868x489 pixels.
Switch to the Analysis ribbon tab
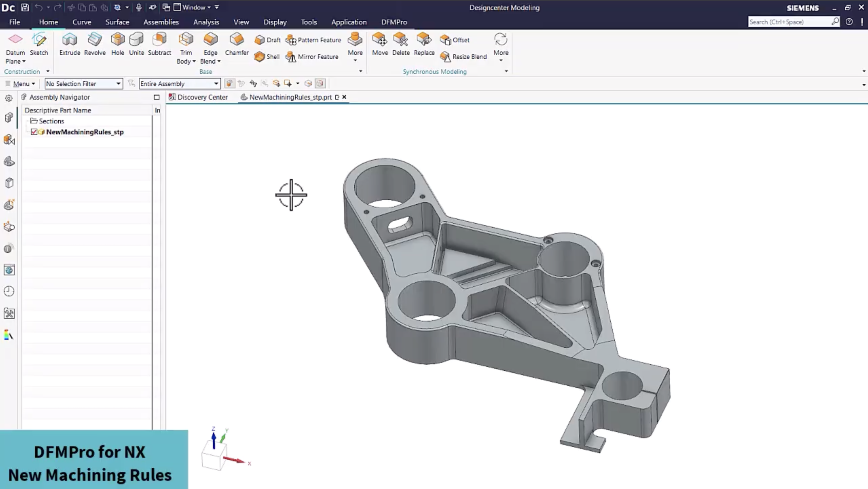(206, 22)
